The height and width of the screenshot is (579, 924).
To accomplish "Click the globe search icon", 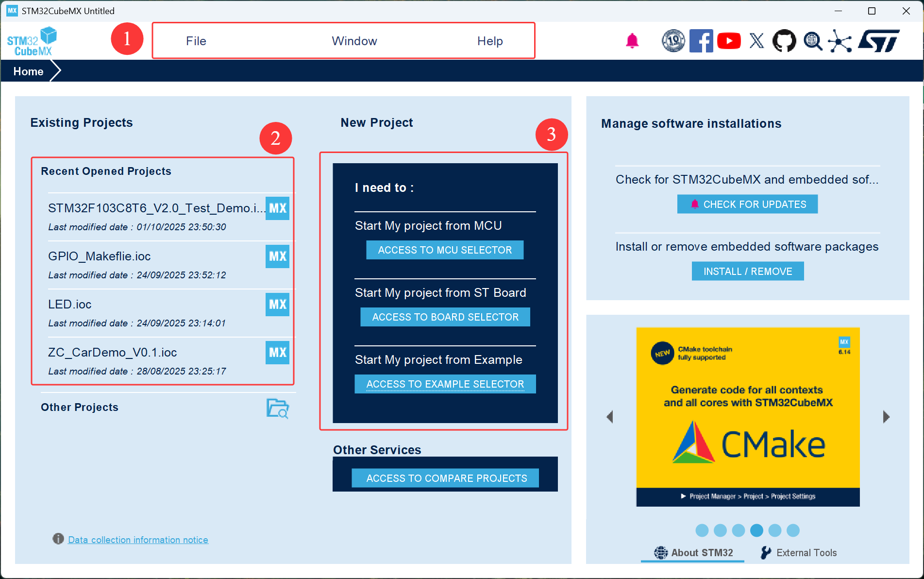I will (812, 41).
